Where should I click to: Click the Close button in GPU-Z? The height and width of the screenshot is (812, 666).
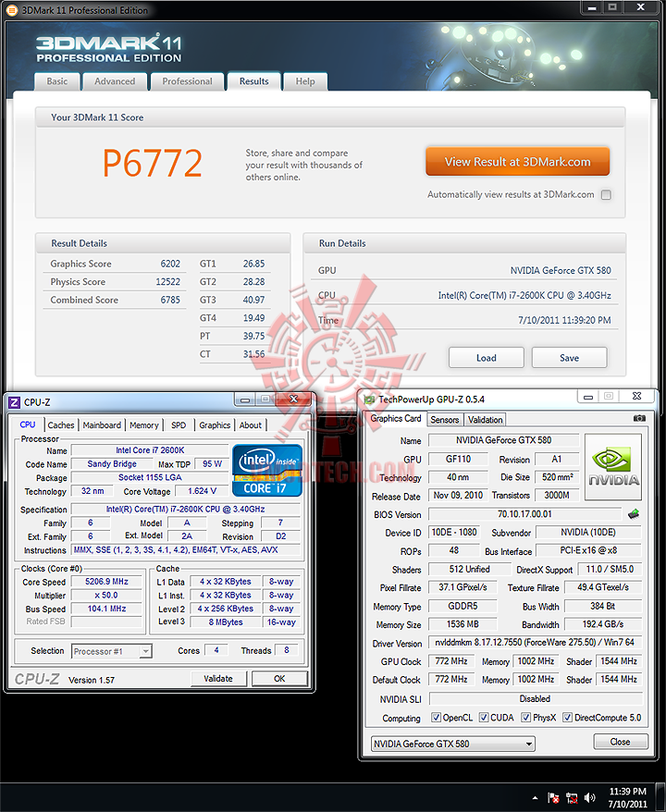tap(620, 742)
